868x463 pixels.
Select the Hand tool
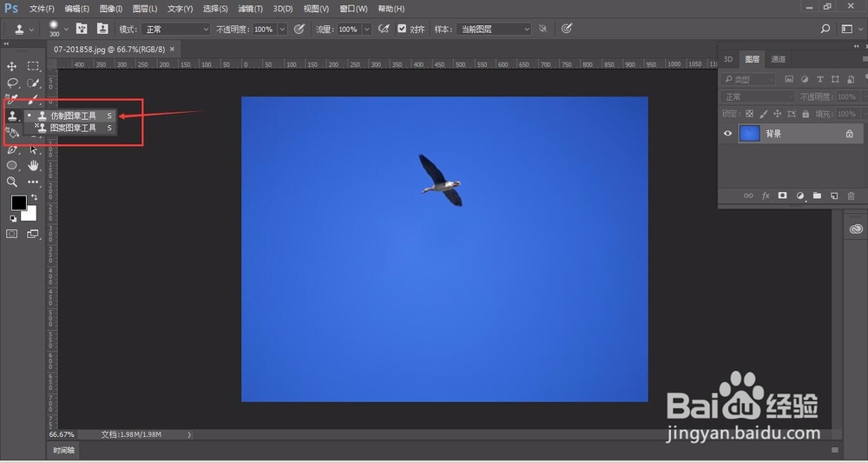[x=33, y=166]
